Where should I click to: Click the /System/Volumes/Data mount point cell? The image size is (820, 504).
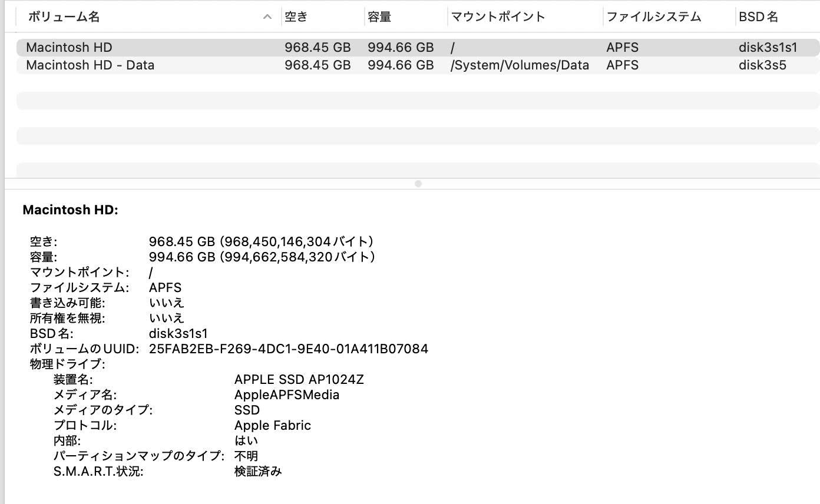coord(518,65)
